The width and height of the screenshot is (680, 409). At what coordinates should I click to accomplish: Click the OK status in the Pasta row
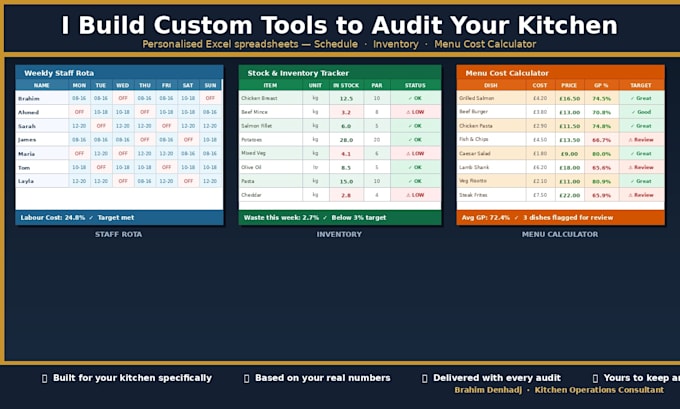[415, 181]
